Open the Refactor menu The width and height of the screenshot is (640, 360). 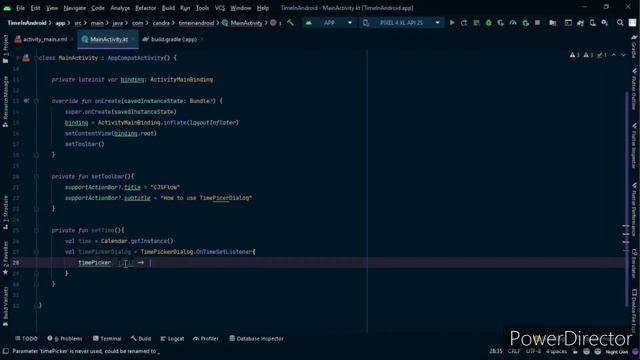[145, 8]
